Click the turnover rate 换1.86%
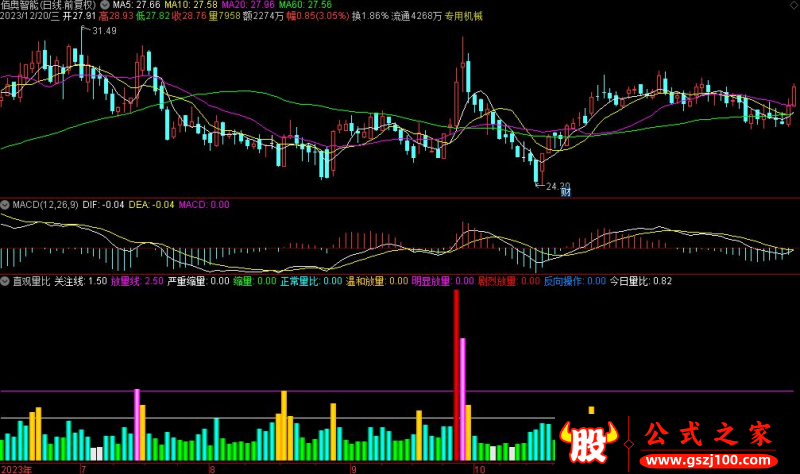 370,16
